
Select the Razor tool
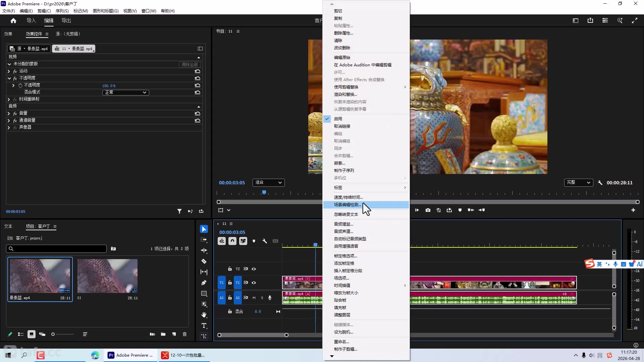coord(204,261)
